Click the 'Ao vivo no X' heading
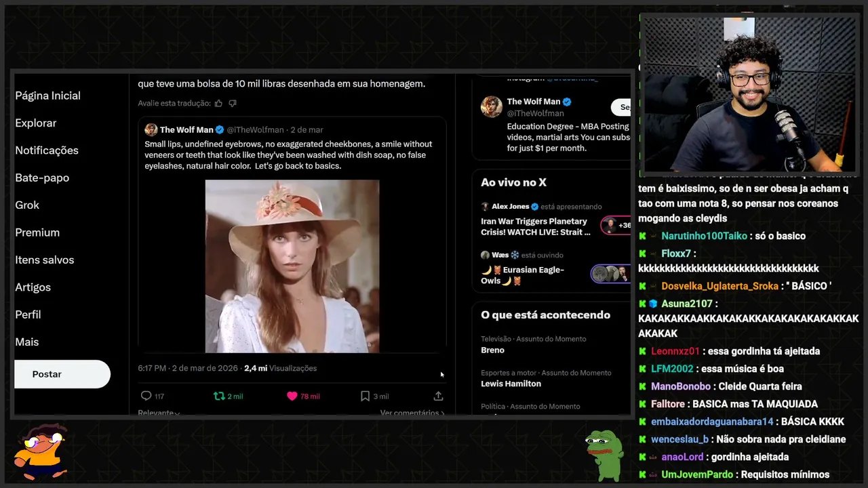 click(513, 182)
